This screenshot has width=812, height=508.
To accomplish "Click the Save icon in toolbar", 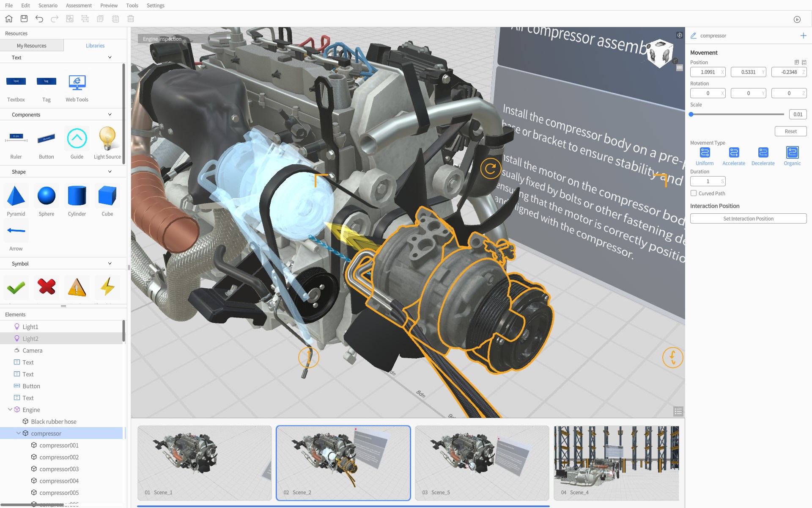I will coord(24,19).
